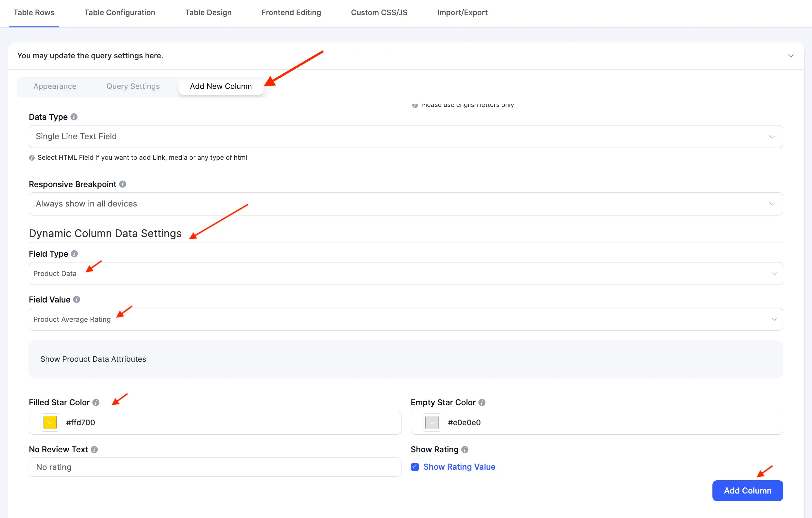Click the Empty Star Color info icon
Screen dimensions: 812x518
pos(482,402)
